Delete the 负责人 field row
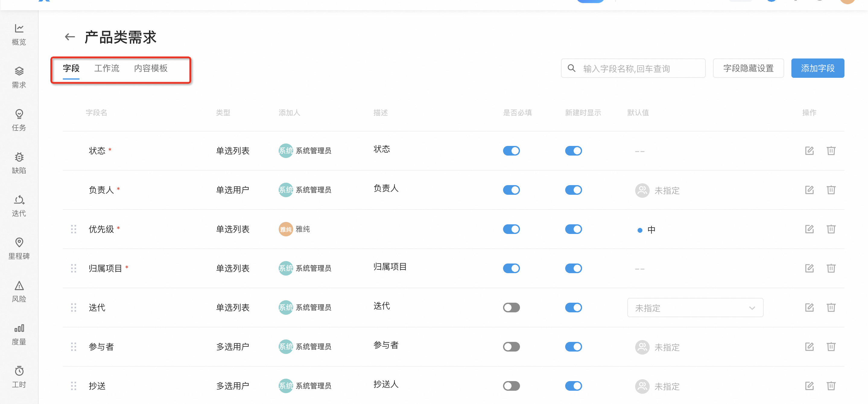868x404 pixels. (831, 190)
